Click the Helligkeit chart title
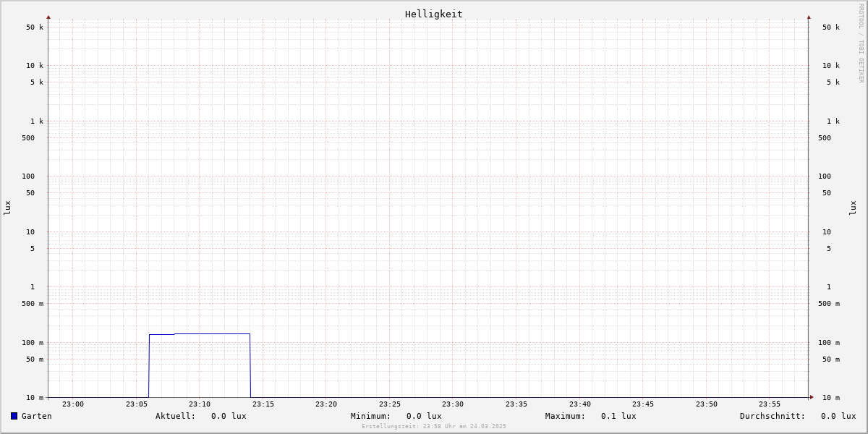The width and height of the screenshot is (868, 434). coord(434,14)
